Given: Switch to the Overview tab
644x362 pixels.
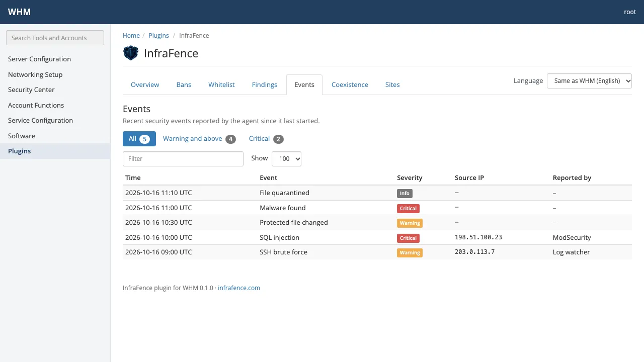Looking at the screenshot, I should click(145, 85).
